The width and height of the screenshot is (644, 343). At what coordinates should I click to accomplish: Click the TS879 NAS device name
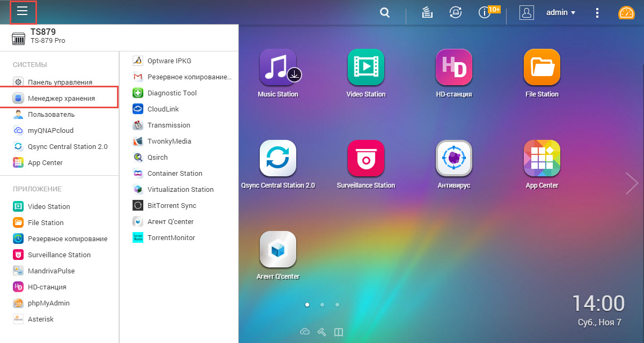43,32
